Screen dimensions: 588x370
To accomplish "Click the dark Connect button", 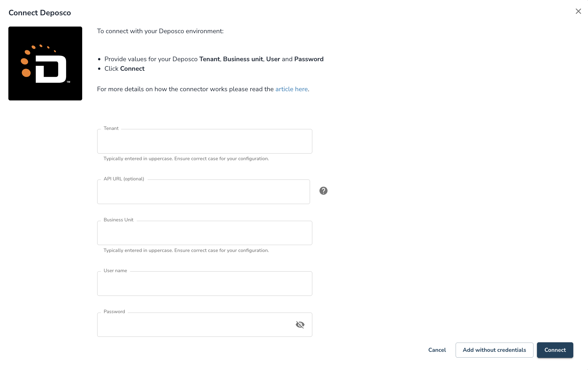I will 555,350.
